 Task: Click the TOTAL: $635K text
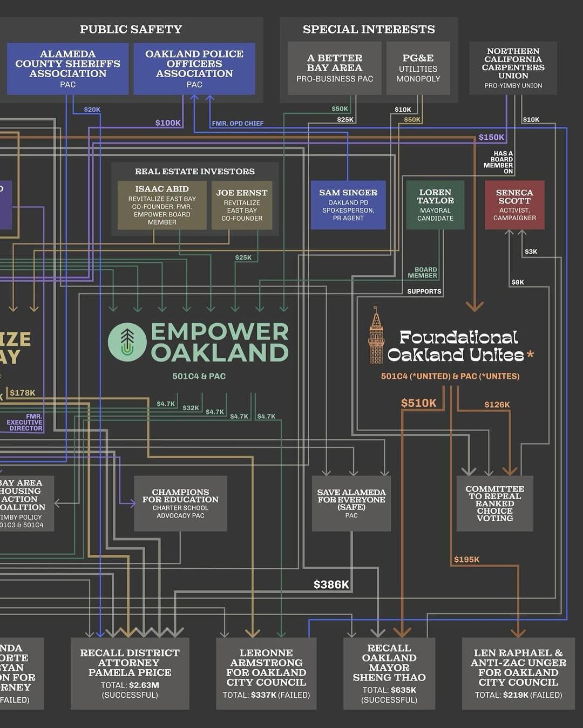(x=389, y=690)
